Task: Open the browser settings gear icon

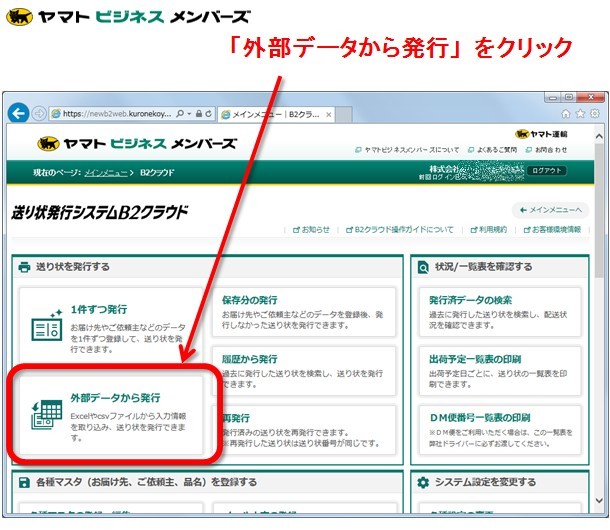Action: pyautogui.click(x=595, y=114)
